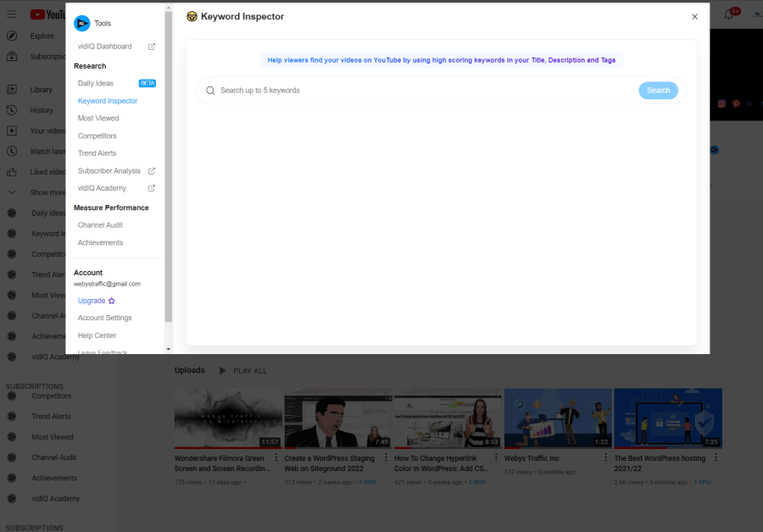Click the Library icon in YouTube sidebar
Image resolution: width=763 pixels, height=532 pixels.
pyautogui.click(x=12, y=90)
